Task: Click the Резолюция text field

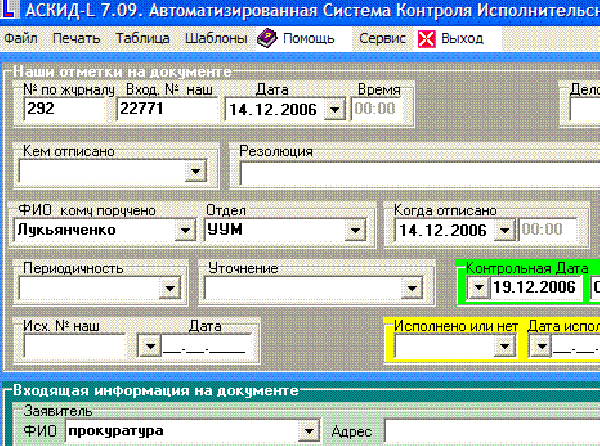Action: tap(419, 174)
